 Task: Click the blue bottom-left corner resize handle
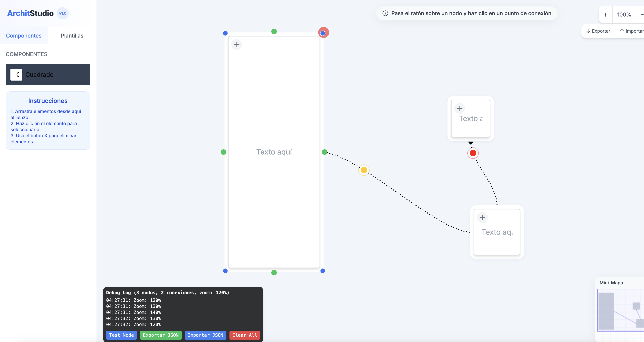225,271
